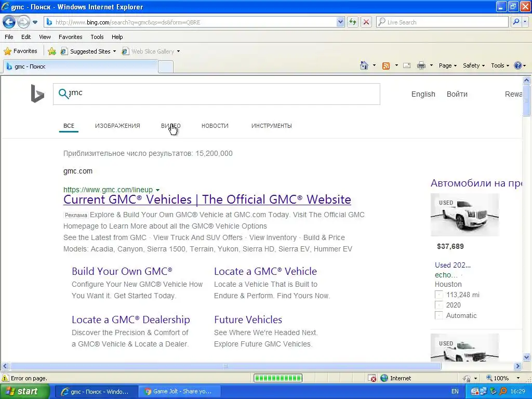This screenshot has width=532, height=399.
Task: Stop loading with the red X icon
Action: (x=366, y=22)
